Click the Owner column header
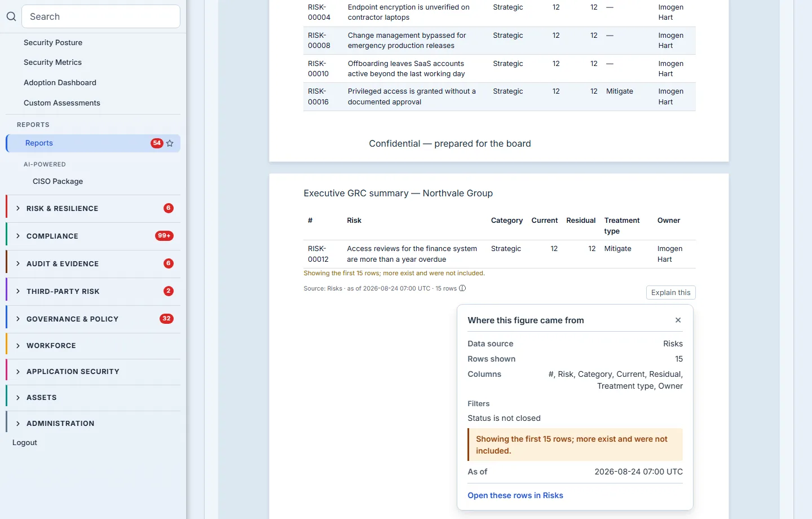This screenshot has height=519, width=812. 669,221
